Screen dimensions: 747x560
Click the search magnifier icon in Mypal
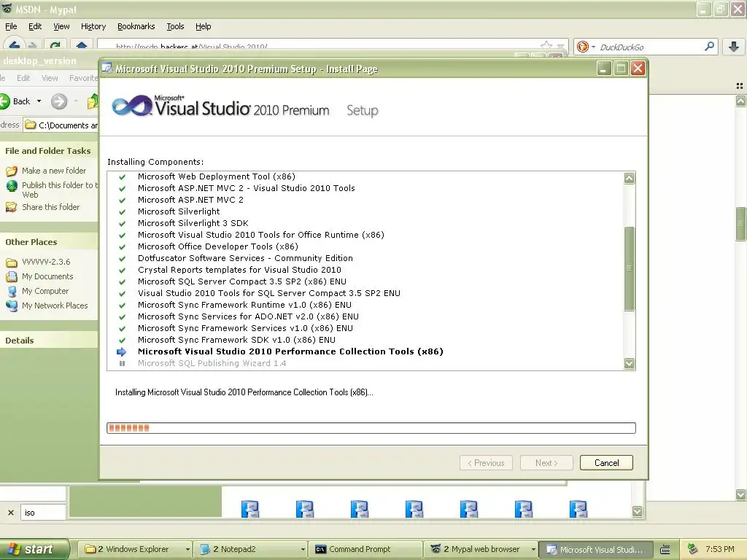point(709,47)
